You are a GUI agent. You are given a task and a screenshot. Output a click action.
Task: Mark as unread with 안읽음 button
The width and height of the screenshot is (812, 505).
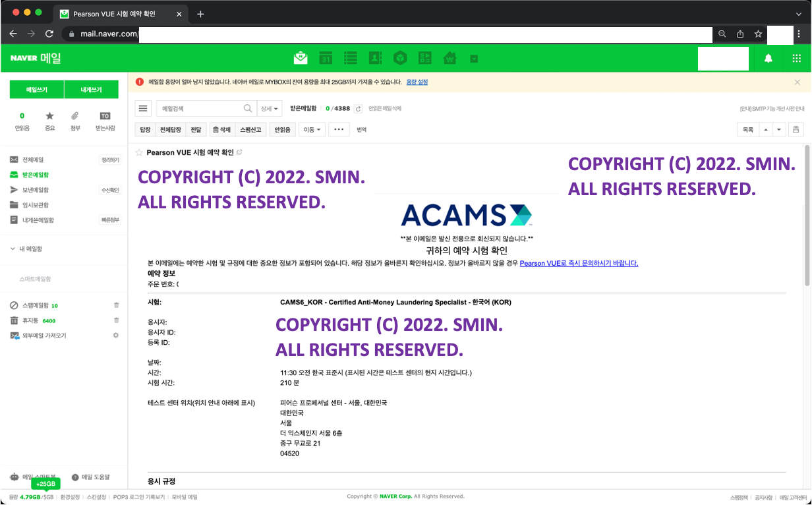pos(283,130)
